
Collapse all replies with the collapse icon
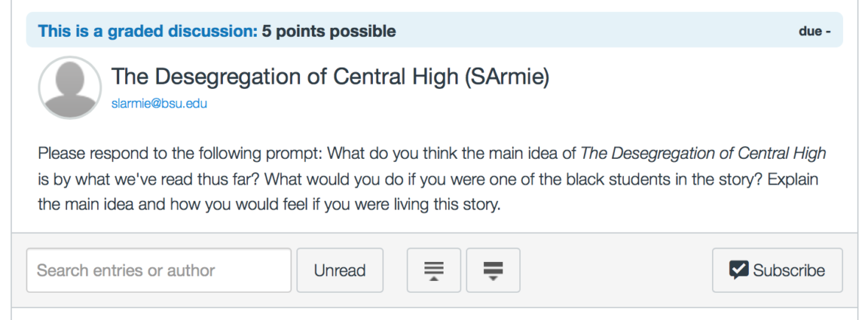434,271
